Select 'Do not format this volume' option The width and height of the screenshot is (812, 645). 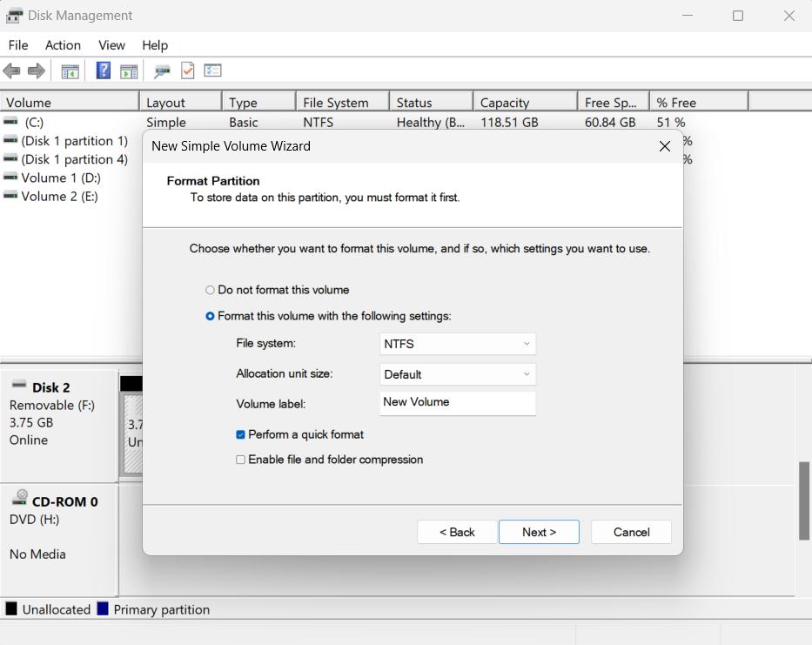[x=210, y=290]
